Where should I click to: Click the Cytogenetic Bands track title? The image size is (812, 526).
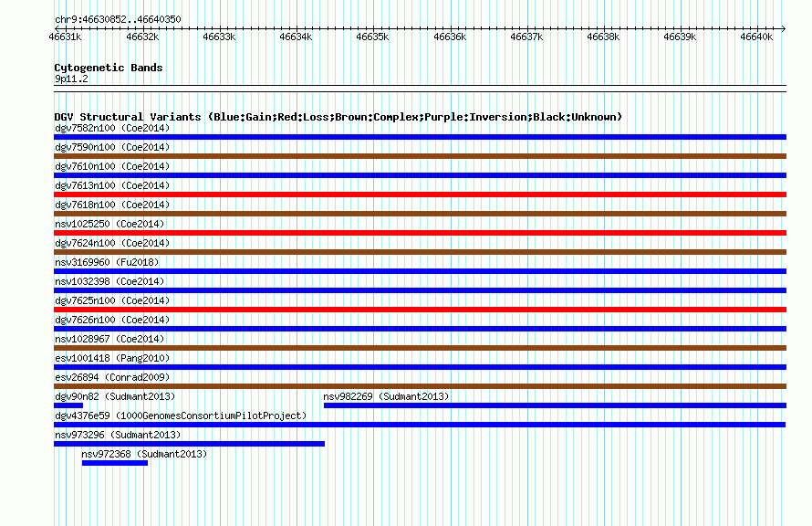click(109, 68)
